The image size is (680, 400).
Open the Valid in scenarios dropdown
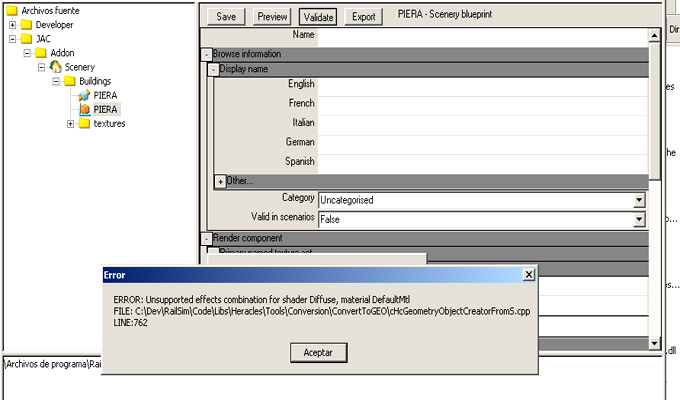point(639,217)
